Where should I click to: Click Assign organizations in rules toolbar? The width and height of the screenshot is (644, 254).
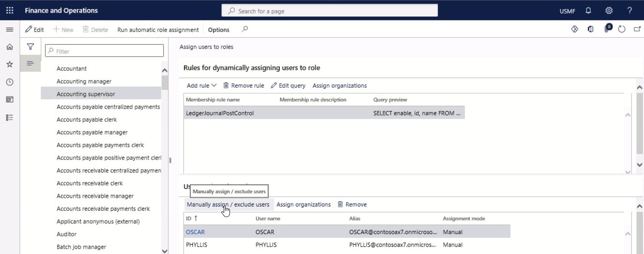click(339, 85)
